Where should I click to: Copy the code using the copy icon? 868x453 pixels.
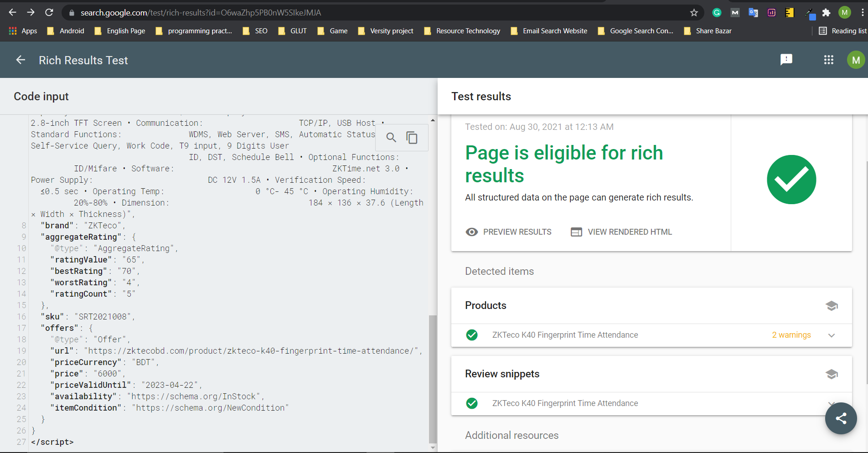pyautogui.click(x=412, y=137)
